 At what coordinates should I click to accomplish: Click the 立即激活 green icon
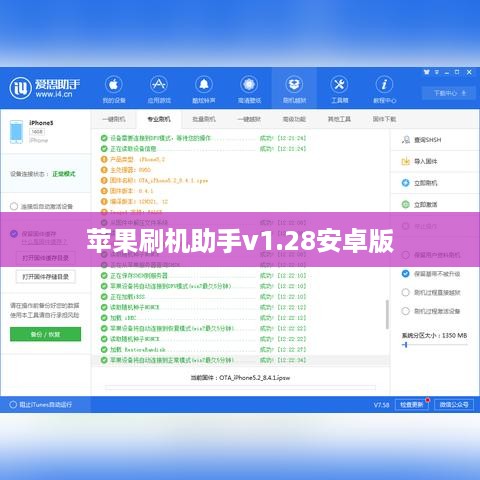point(406,204)
